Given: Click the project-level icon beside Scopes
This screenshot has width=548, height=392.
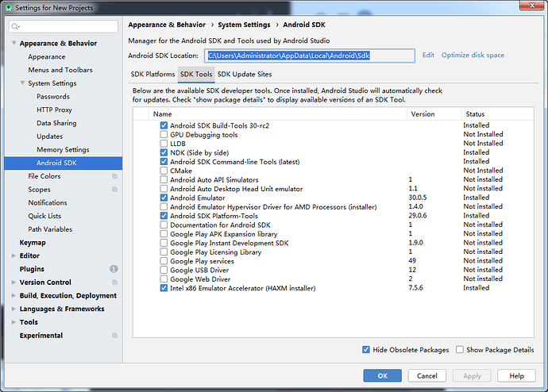Looking at the screenshot, I should 114,190.
